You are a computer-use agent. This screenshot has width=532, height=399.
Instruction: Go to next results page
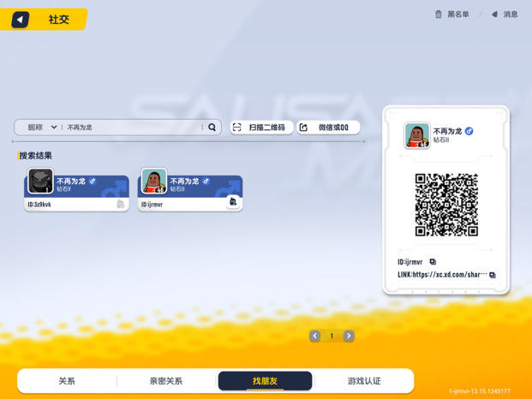point(349,336)
